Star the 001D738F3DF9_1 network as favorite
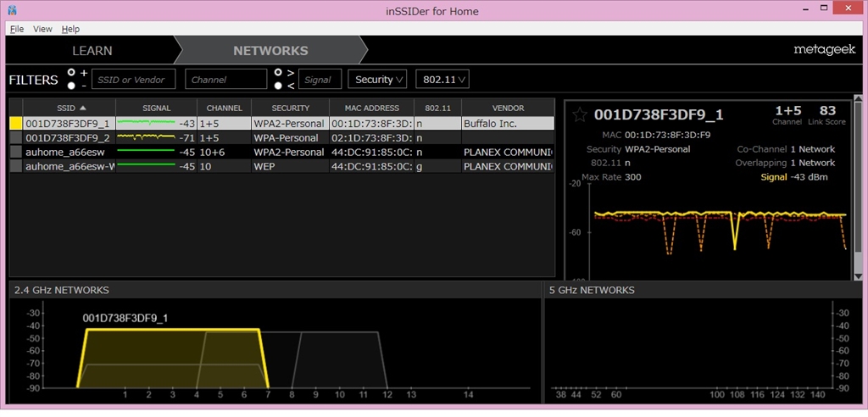868x417 pixels. 580,115
